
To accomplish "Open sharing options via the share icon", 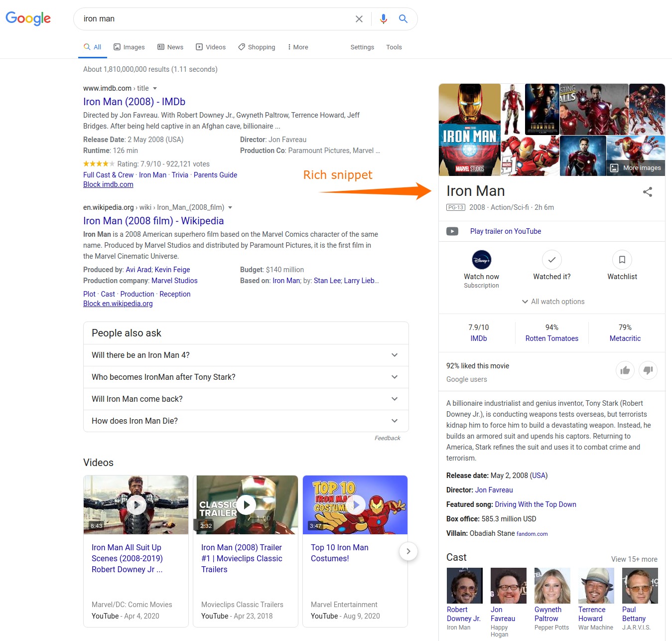I will pyautogui.click(x=647, y=192).
